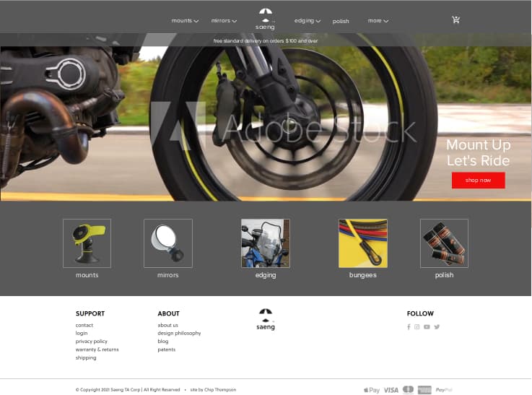Expand the mirrors dropdown menu
The height and width of the screenshot is (395, 532).
224,21
